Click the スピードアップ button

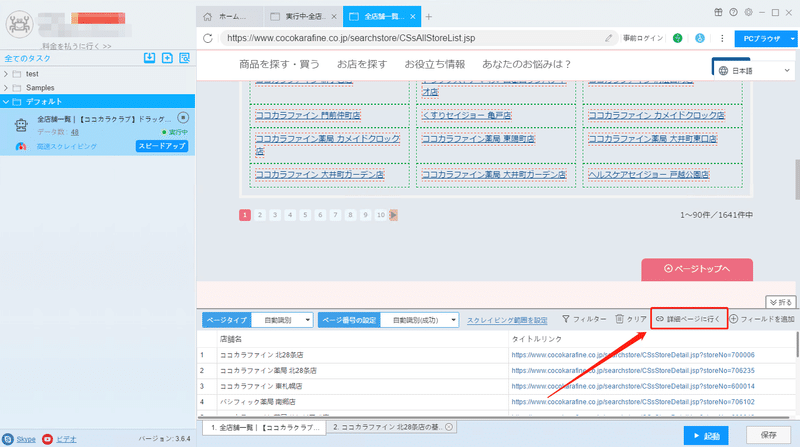point(162,146)
